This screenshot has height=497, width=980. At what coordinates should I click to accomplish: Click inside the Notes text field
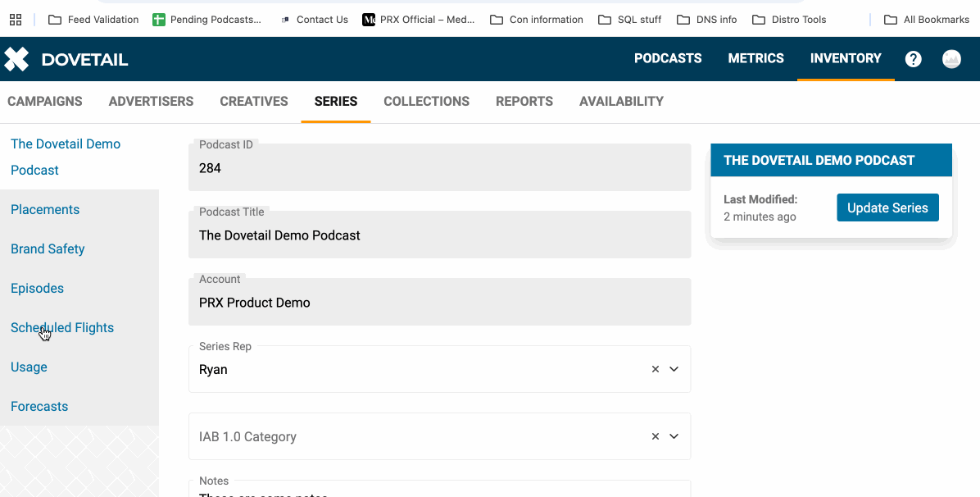pyautogui.click(x=439, y=489)
